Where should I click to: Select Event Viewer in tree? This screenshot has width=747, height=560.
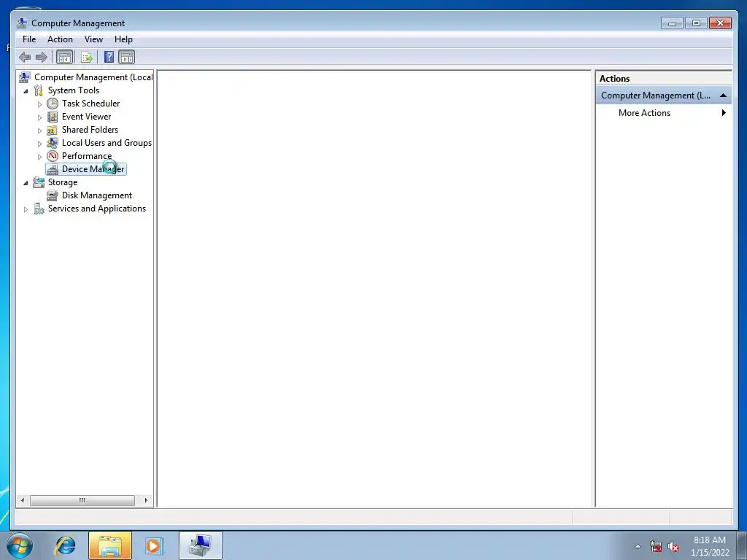(86, 117)
